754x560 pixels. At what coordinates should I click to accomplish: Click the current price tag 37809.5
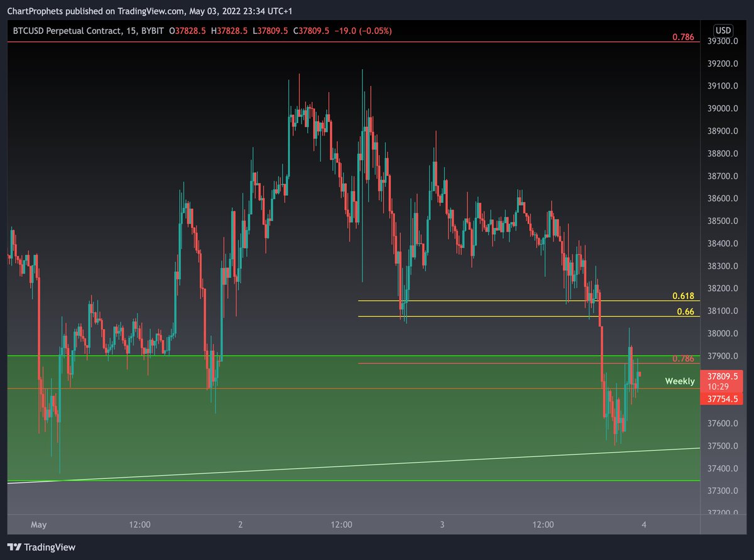(x=722, y=377)
